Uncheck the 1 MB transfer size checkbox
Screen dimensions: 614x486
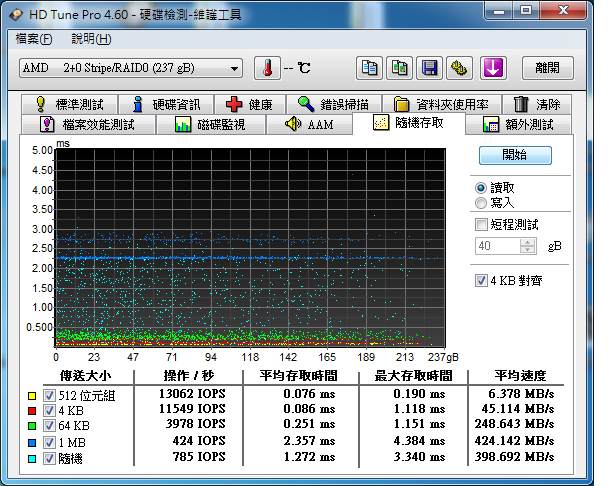49,443
